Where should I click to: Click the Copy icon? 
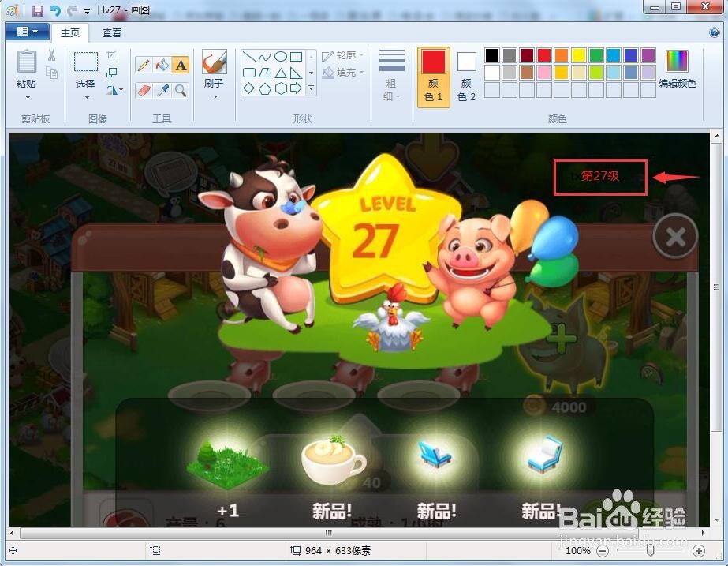coord(51,73)
